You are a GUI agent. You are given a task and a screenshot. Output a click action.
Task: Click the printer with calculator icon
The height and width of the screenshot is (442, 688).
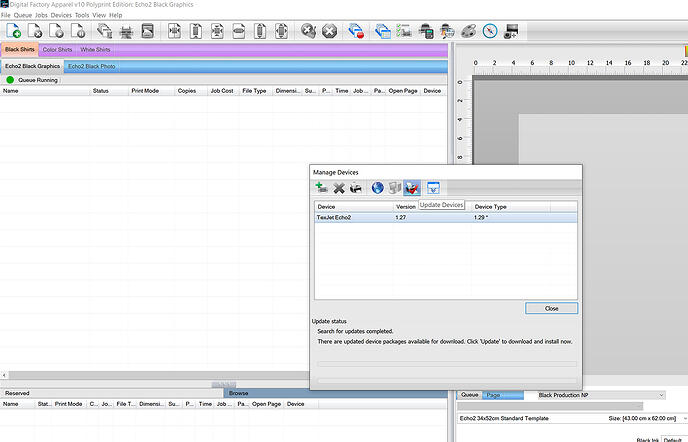[426, 31]
